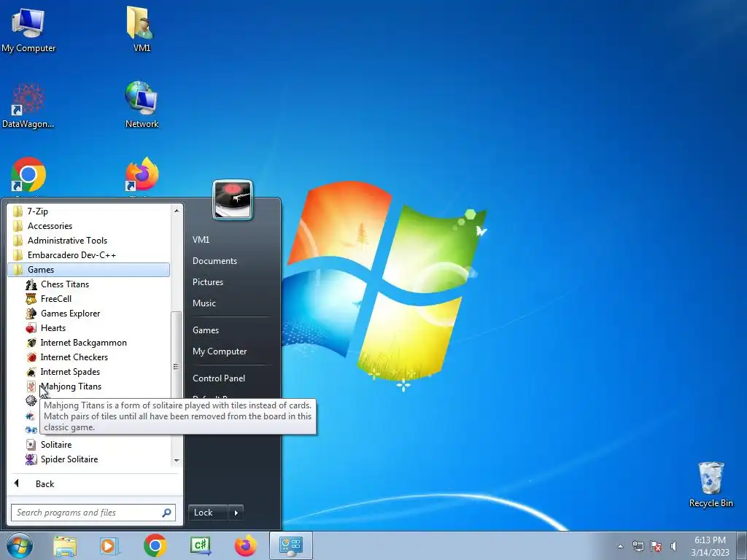Select VM1 folder desktop icon
Viewport: 747px width, 560px height.
coord(142,28)
